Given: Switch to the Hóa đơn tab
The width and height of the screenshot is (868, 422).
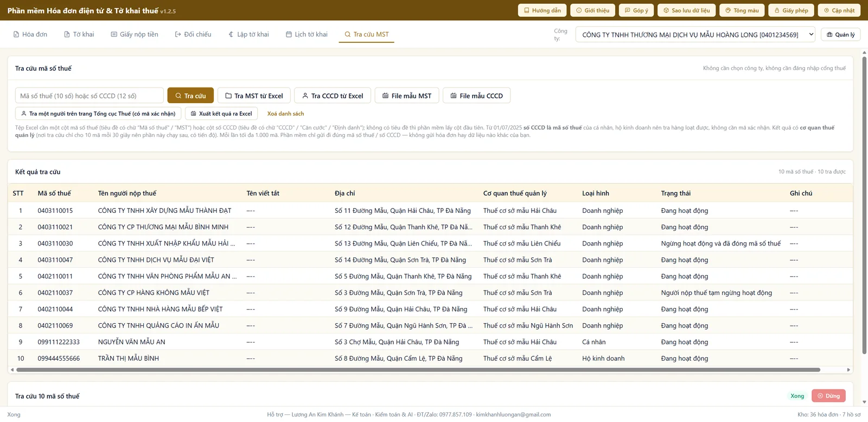Looking at the screenshot, I should click(x=30, y=34).
